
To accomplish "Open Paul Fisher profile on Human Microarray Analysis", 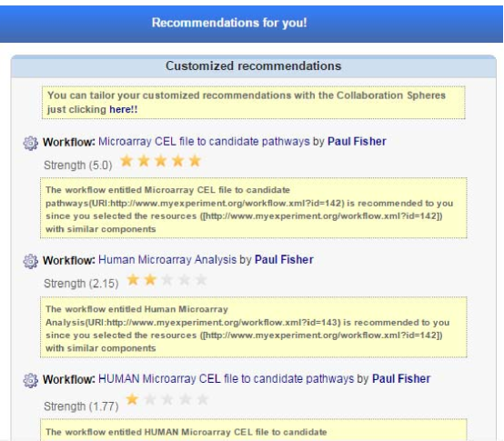I will point(284,259).
